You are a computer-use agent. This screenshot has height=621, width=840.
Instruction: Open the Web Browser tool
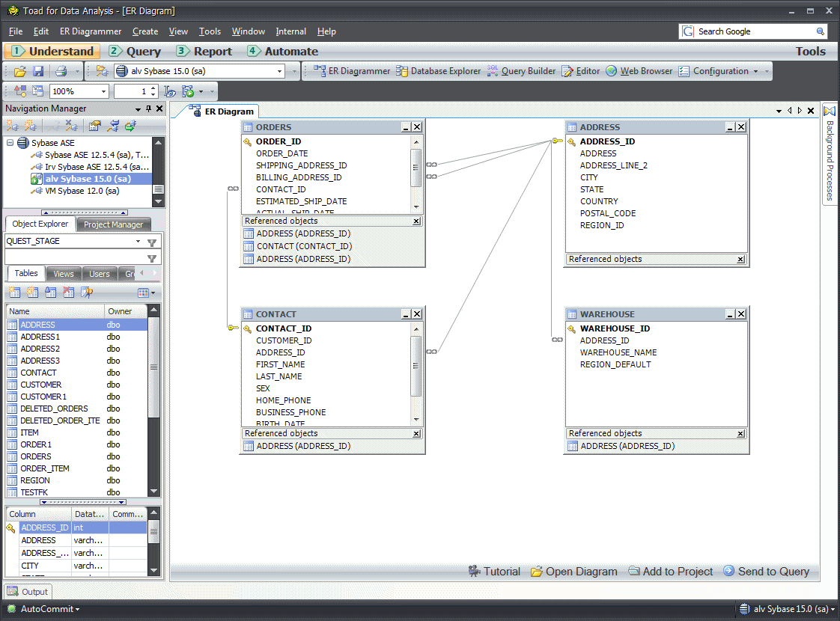[639, 71]
